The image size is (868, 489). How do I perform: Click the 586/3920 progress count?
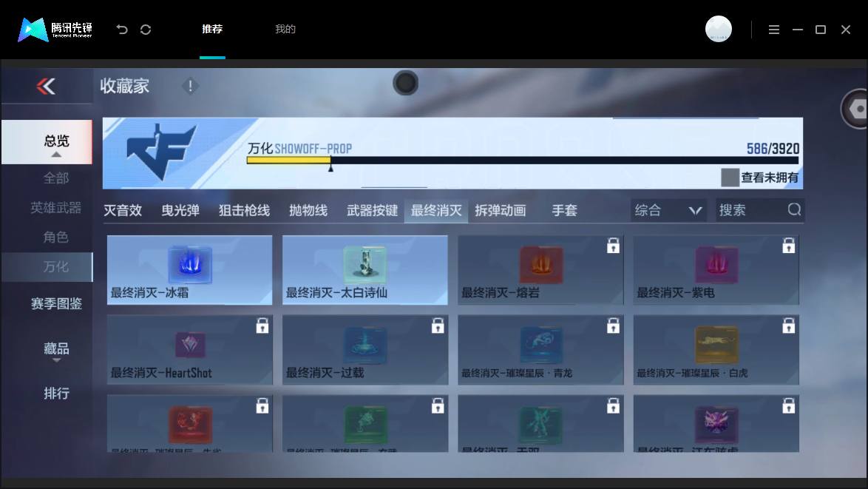point(773,149)
